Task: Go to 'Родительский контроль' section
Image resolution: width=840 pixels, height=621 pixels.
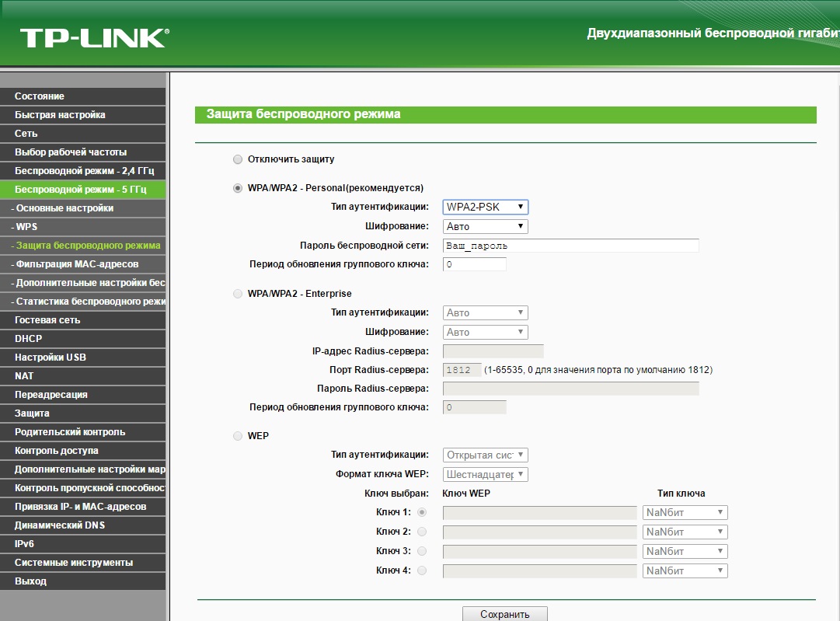Action: (70, 432)
